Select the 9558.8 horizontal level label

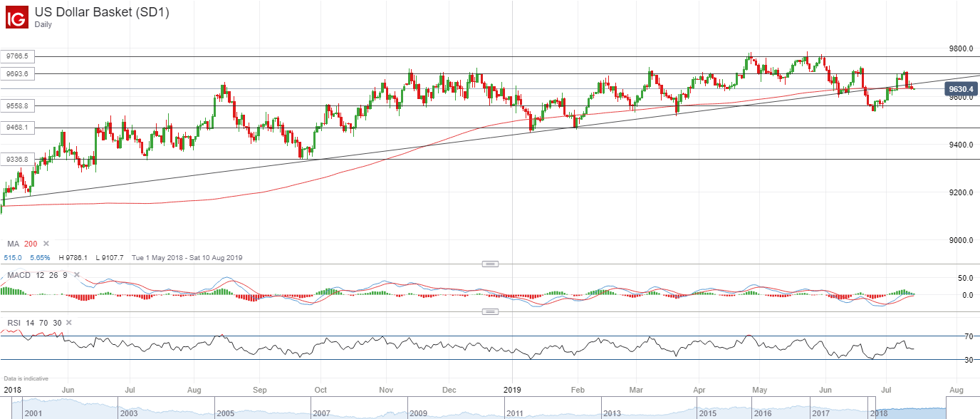[x=17, y=105]
